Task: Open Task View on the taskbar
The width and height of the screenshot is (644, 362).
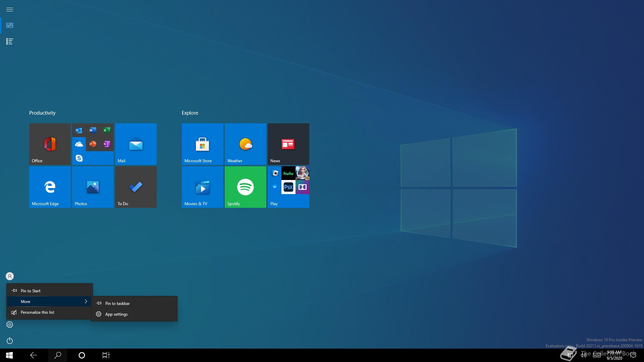Action: [x=106, y=355]
